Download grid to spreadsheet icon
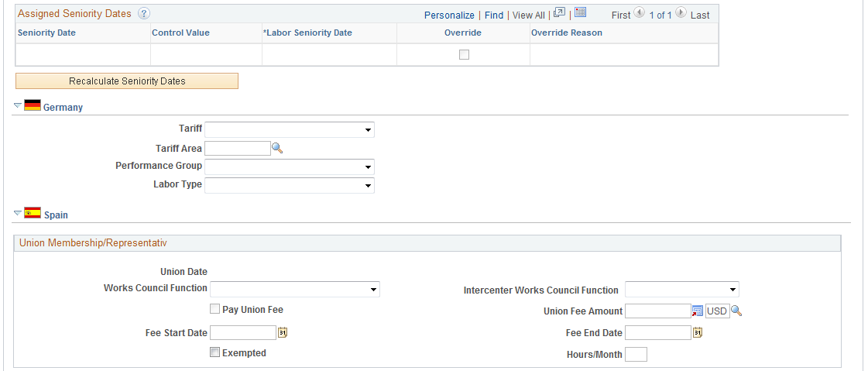 580,12
